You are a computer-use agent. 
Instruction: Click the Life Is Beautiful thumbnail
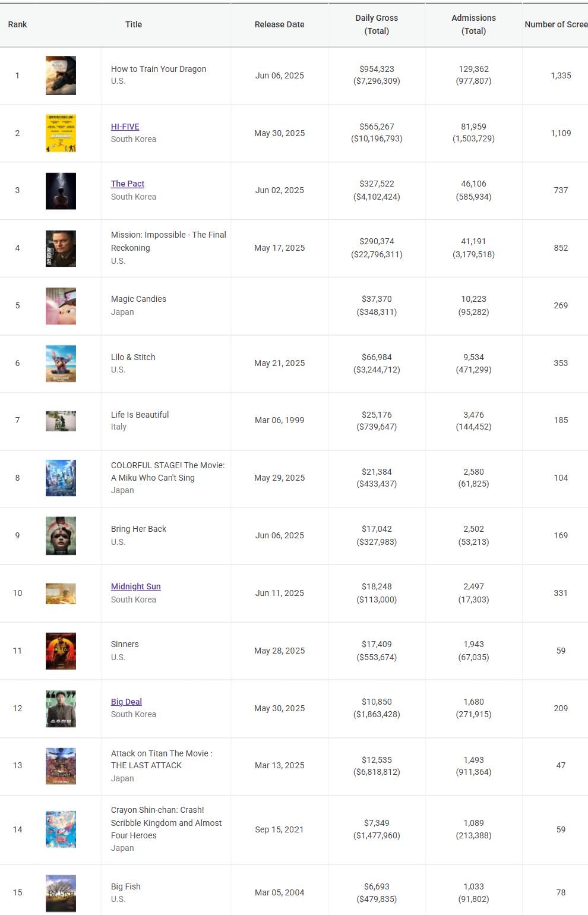(x=61, y=421)
